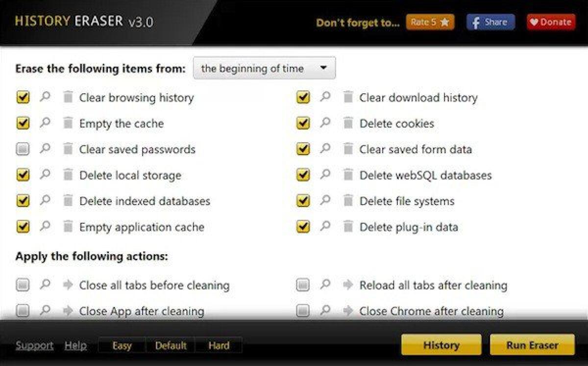Click the trash icon next to Delete local storage
Screen dimensions: 588x366
pyautogui.click(x=68, y=175)
